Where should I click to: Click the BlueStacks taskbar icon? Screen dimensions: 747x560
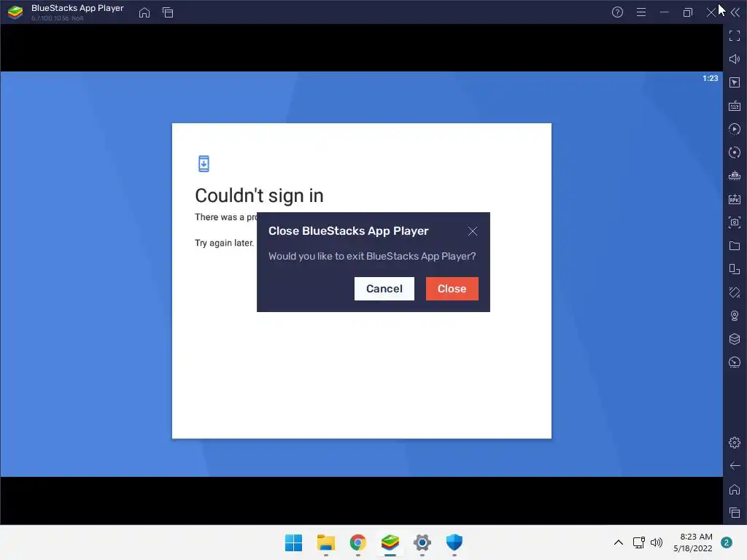[390, 542]
